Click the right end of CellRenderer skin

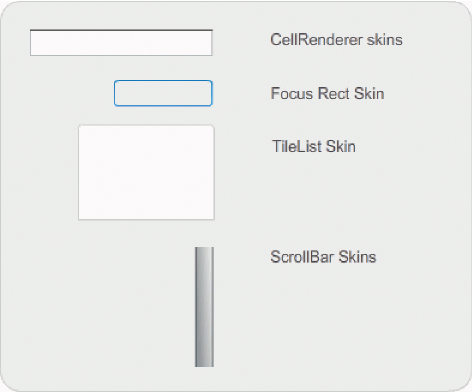click(x=211, y=42)
